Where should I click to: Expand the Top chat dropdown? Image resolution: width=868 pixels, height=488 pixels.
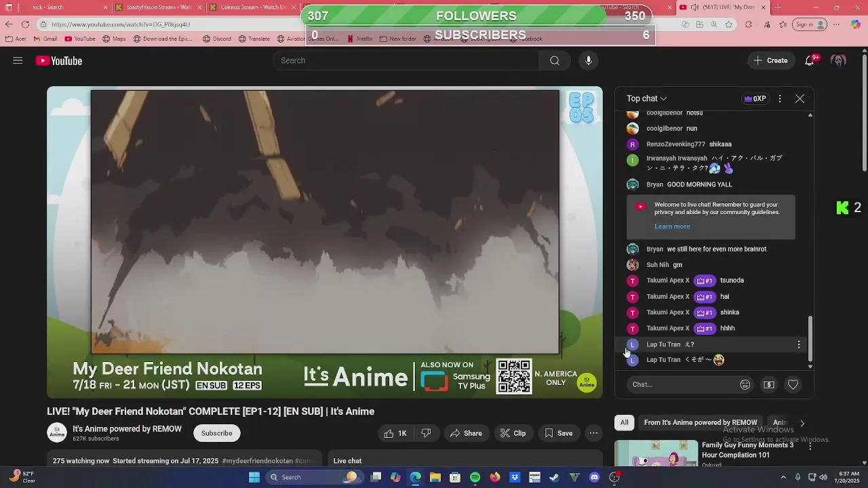pos(647,98)
